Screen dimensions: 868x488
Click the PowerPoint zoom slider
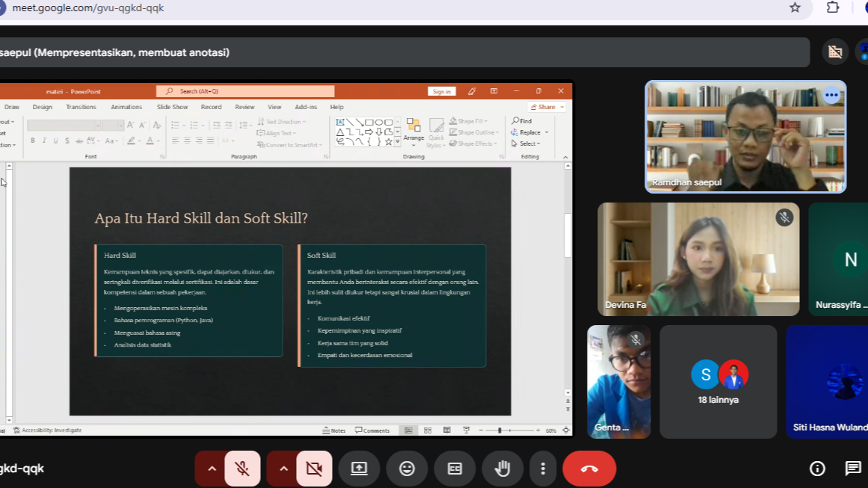(x=499, y=430)
